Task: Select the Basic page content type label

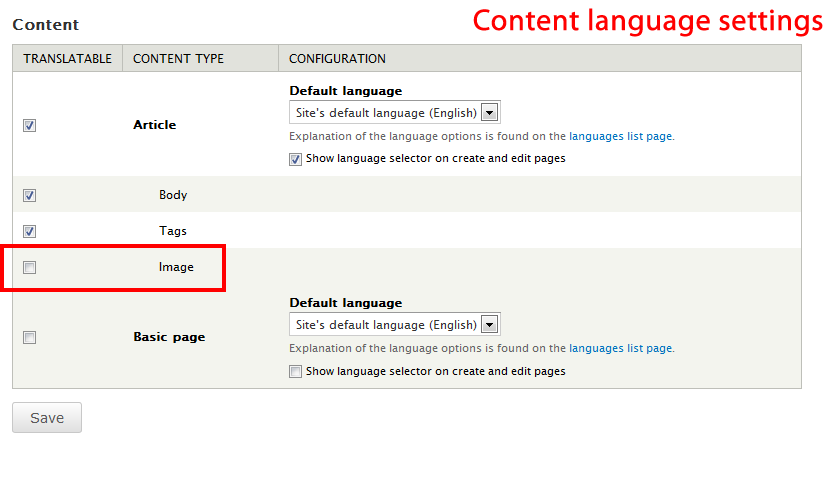Action: point(169,337)
